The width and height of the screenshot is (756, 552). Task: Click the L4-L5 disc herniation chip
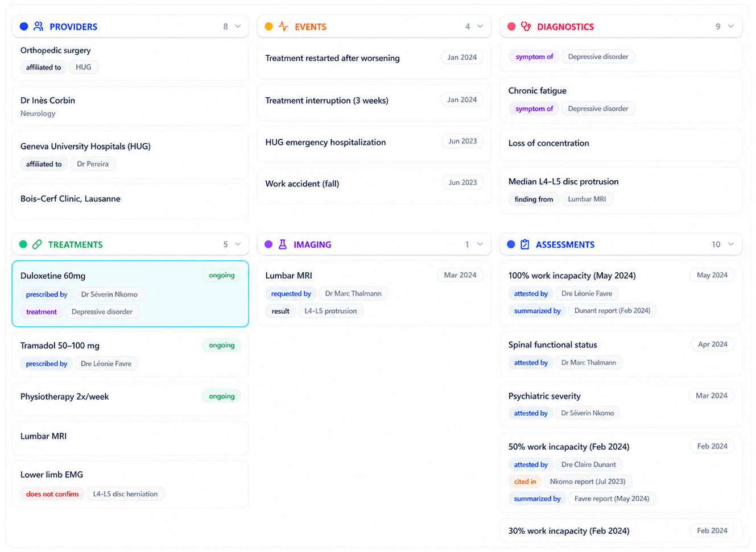(x=125, y=494)
